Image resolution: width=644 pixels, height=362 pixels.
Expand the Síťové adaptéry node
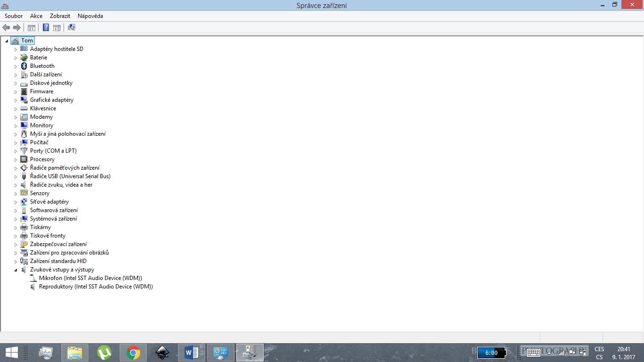pos(16,202)
